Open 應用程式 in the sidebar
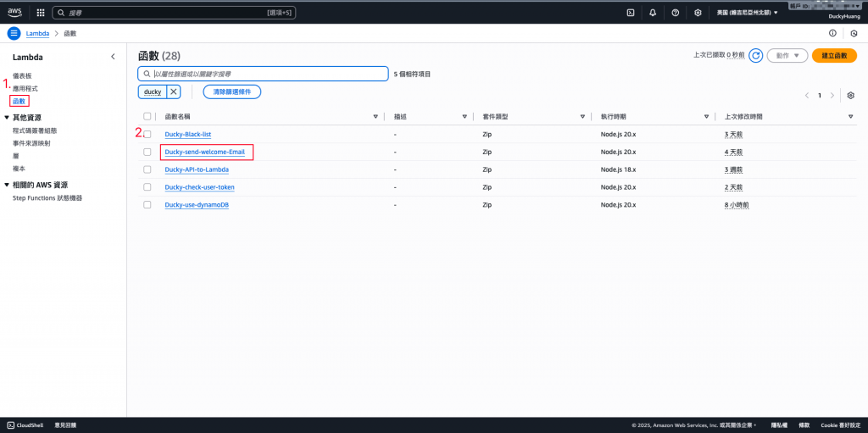The image size is (868, 433). point(25,88)
